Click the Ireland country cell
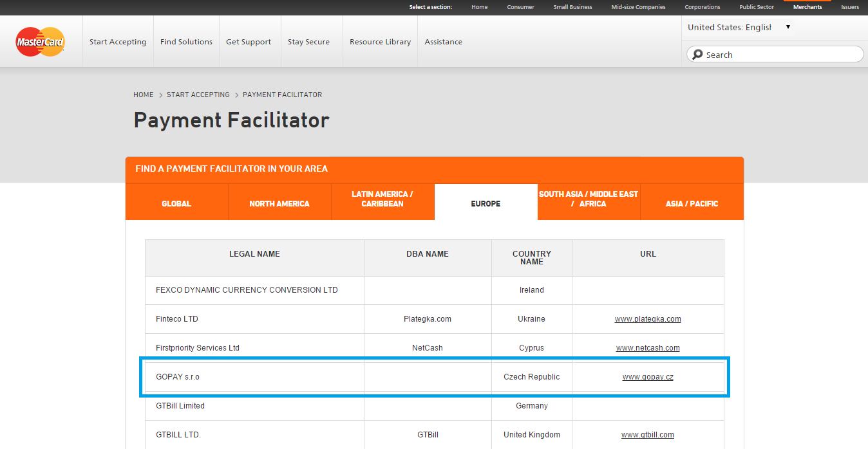 (532, 290)
